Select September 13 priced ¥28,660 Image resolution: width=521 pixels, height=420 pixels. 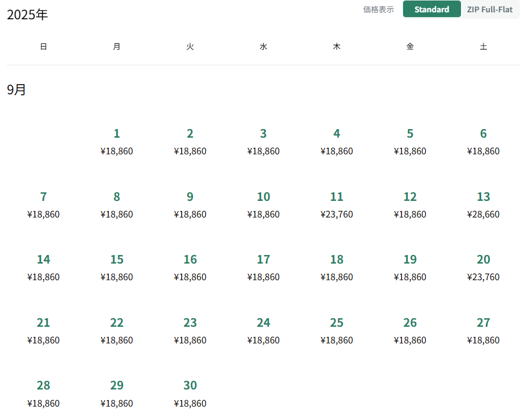[483, 205]
